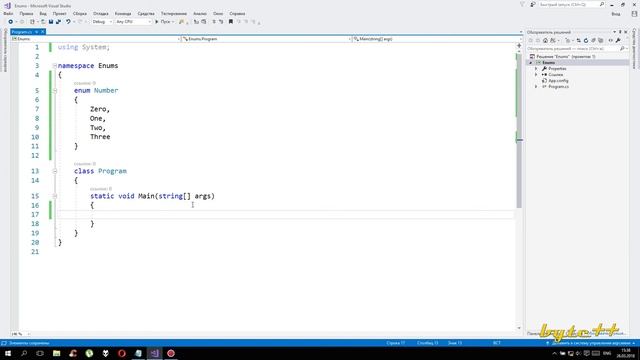Click the Sync with Active Document icon
Viewport: 640px width, 360px height.
pyautogui.click(x=578, y=40)
